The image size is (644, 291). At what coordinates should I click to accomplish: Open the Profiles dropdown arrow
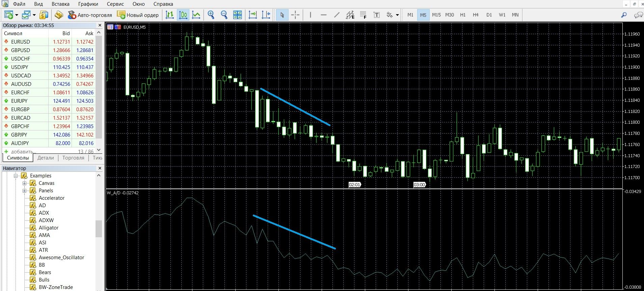click(34, 15)
